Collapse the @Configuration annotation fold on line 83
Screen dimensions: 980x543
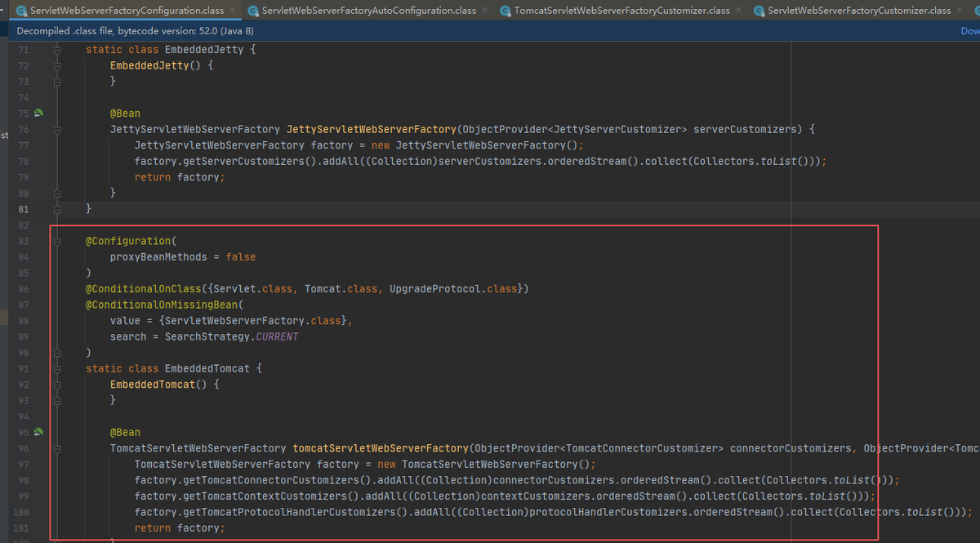(x=57, y=241)
